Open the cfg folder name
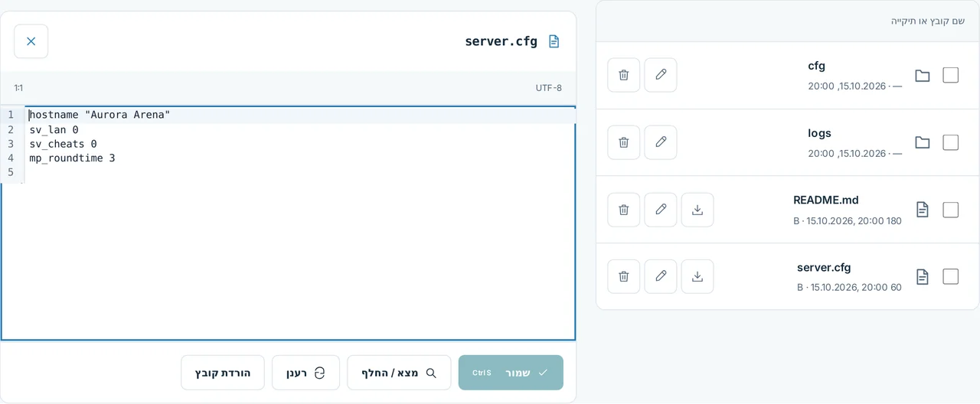The height and width of the screenshot is (404, 980). 817,66
